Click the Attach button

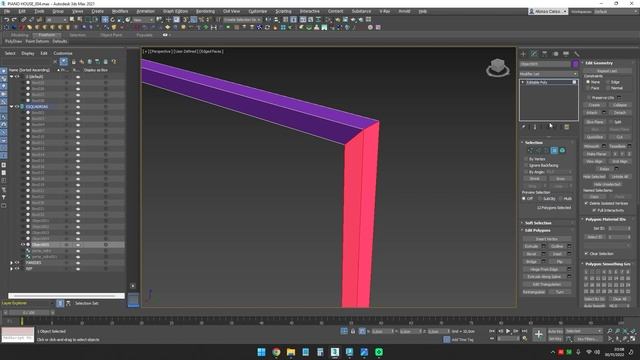592,113
